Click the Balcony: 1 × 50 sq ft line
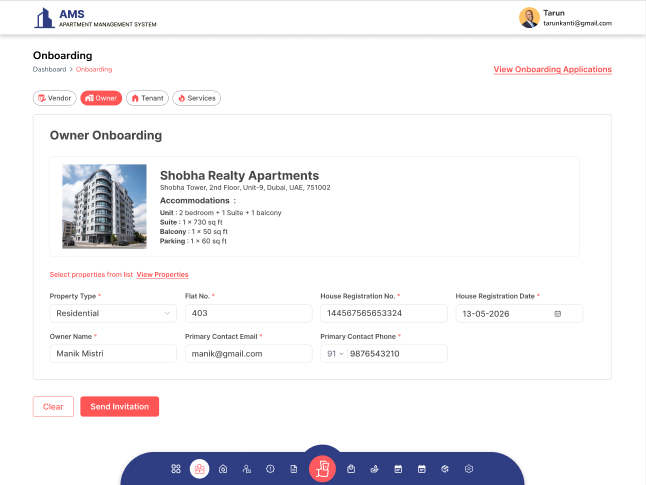This screenshot has height=485, width=646. (x=194, y=232)
